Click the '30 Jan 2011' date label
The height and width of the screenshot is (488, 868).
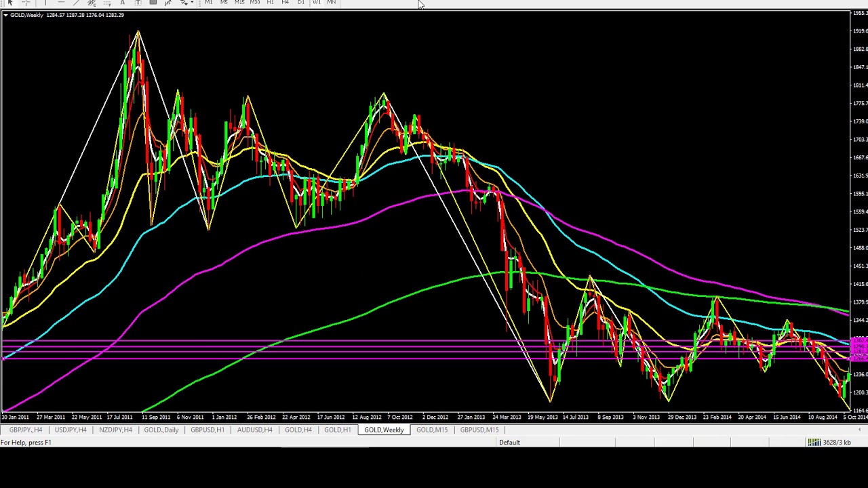click(15, 418)
